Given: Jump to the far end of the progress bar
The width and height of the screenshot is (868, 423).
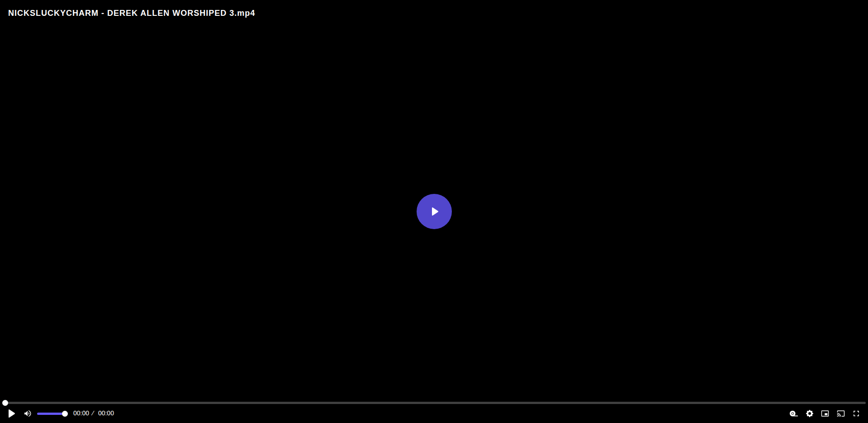Looking at the screenshot, I should tap(864, 403).
